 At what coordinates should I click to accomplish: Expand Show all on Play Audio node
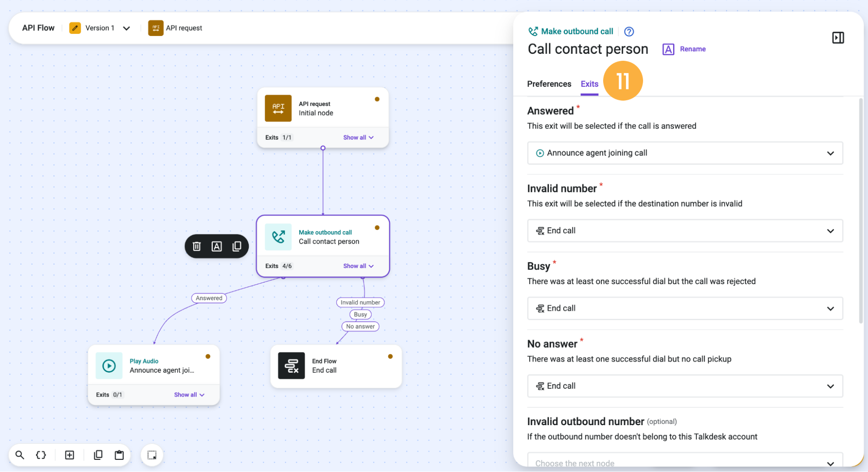pyautogui.click(x=189, y=395)
